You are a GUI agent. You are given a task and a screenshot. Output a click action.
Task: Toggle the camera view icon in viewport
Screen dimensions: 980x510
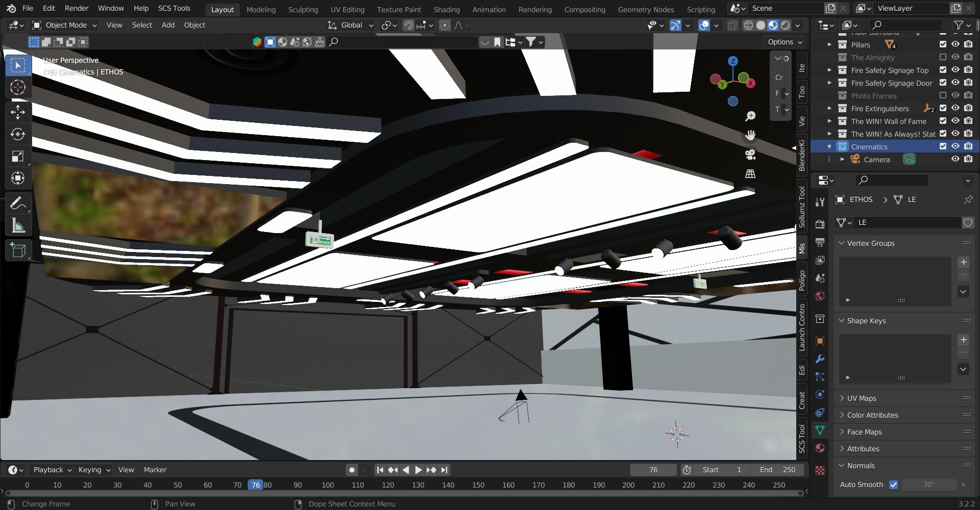(750, 154)
